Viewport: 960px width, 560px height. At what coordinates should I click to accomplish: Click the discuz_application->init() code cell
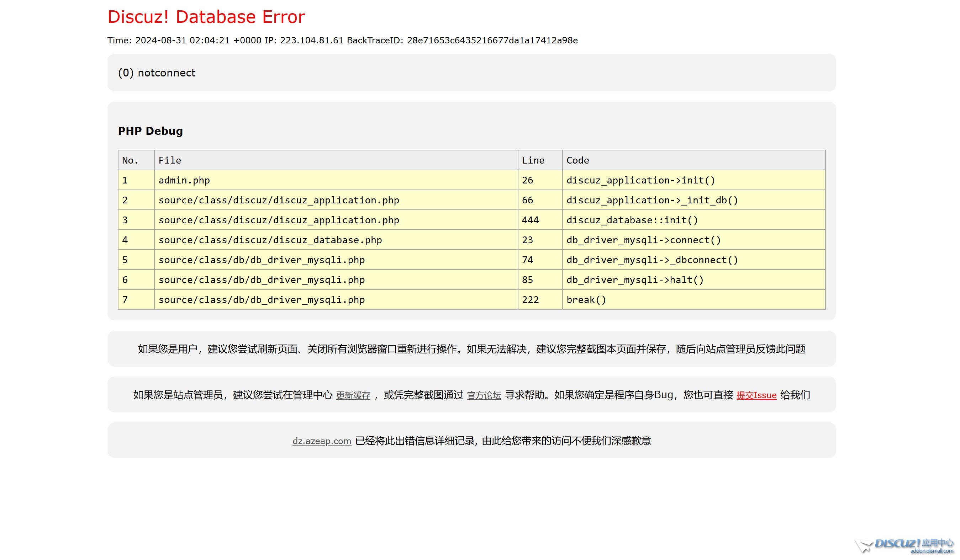click(x=641, y=181)
